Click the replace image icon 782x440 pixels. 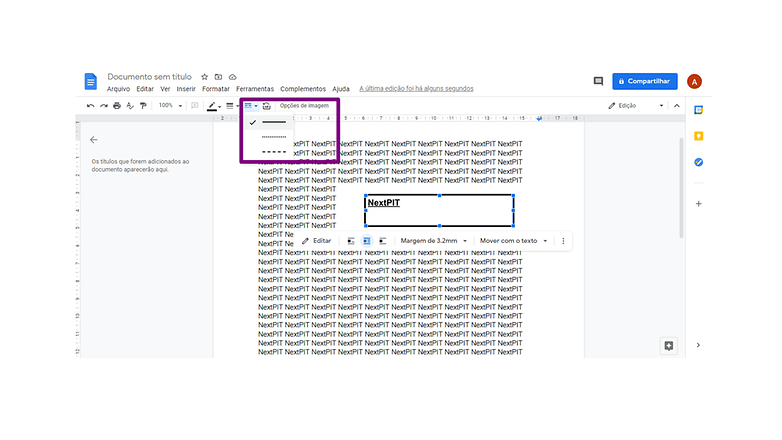tap(267, 106)
